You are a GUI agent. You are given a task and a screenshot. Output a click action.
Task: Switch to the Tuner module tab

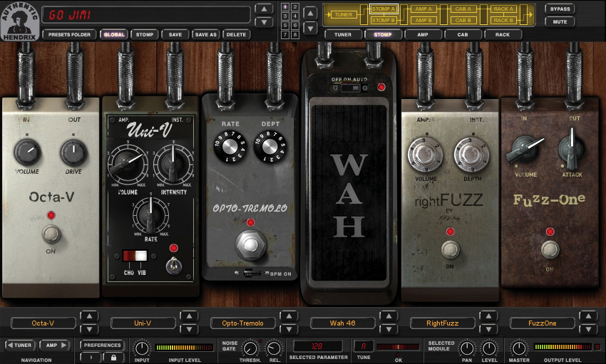pos(343,35)
